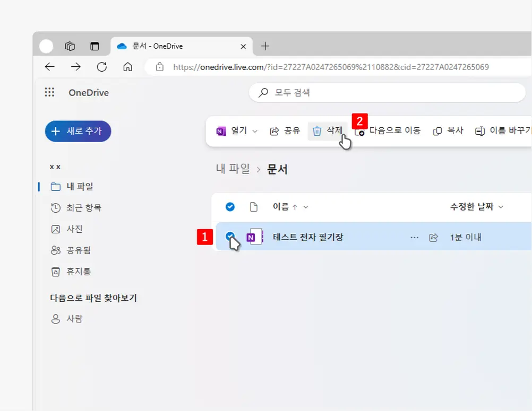Open with the OneNote 열기 button
532x411 pixels.
[x=231, y=131]
